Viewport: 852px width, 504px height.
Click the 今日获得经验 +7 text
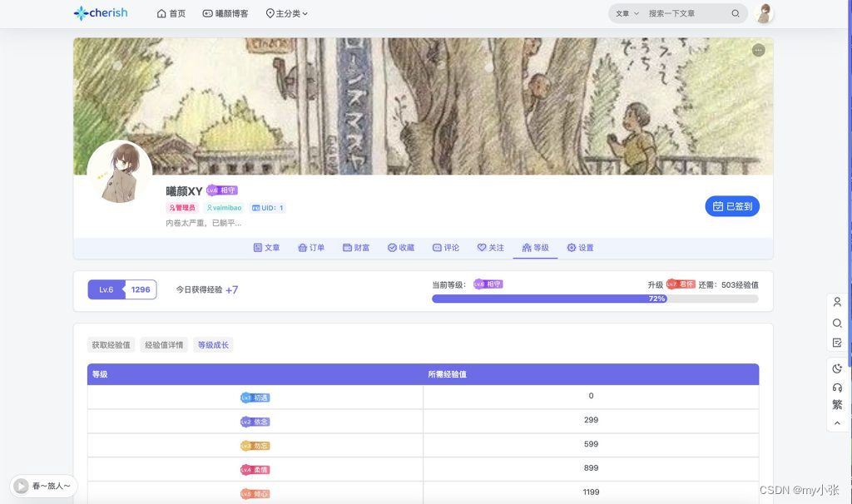click(207, 289)
